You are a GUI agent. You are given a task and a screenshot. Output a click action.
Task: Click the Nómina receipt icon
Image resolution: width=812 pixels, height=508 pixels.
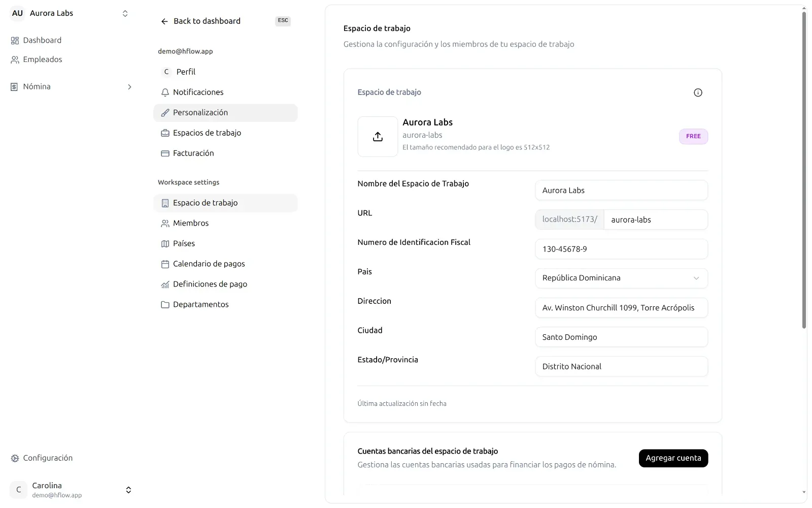[14, 87]
